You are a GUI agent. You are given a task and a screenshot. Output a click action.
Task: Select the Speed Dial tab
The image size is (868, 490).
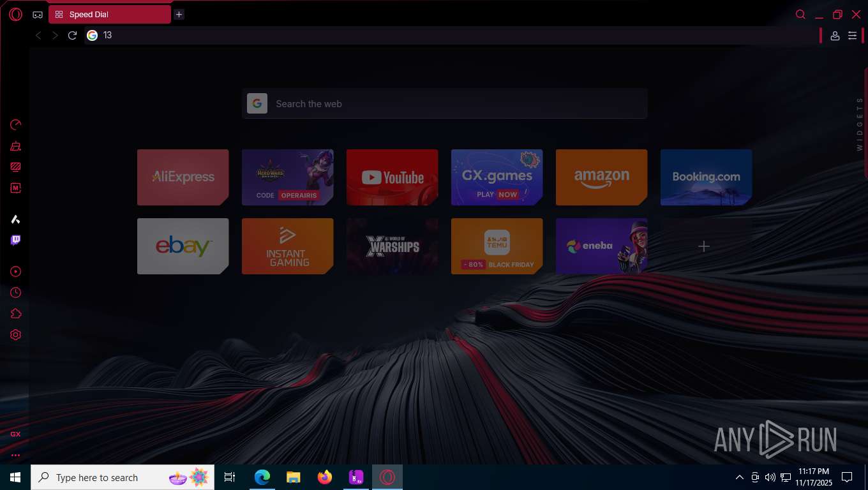click(x=110, y=14)
